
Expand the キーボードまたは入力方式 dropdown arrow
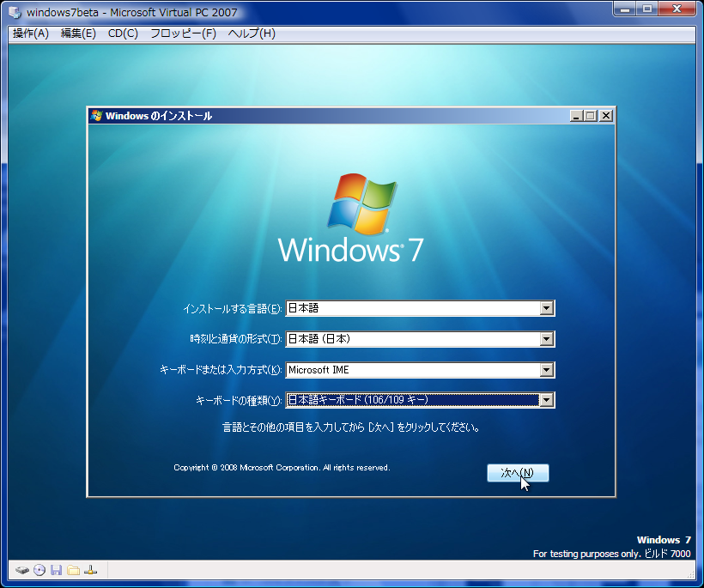tap(546, 370)
